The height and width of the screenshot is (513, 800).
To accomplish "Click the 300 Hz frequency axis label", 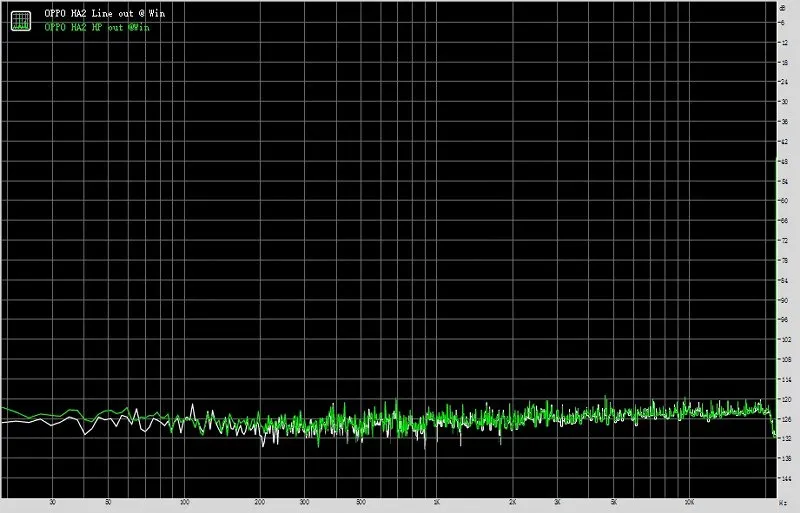I will [304, 502].
